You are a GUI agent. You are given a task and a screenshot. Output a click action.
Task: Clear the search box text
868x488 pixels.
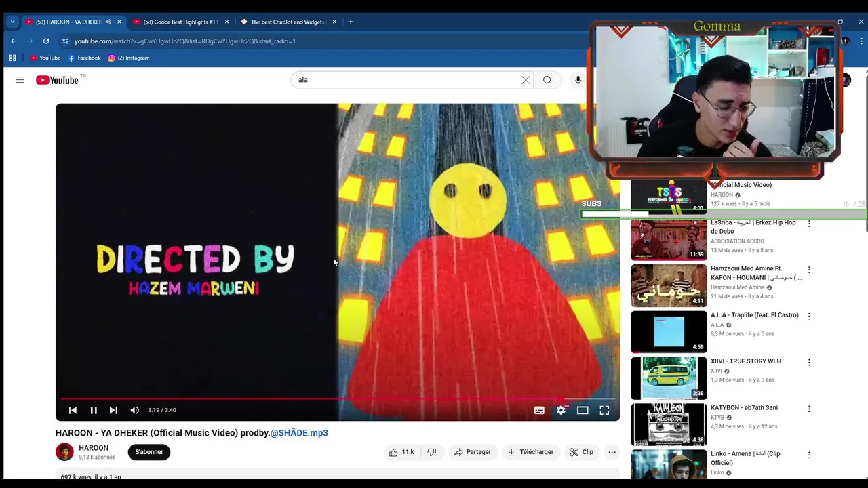(x=526, y=80)
